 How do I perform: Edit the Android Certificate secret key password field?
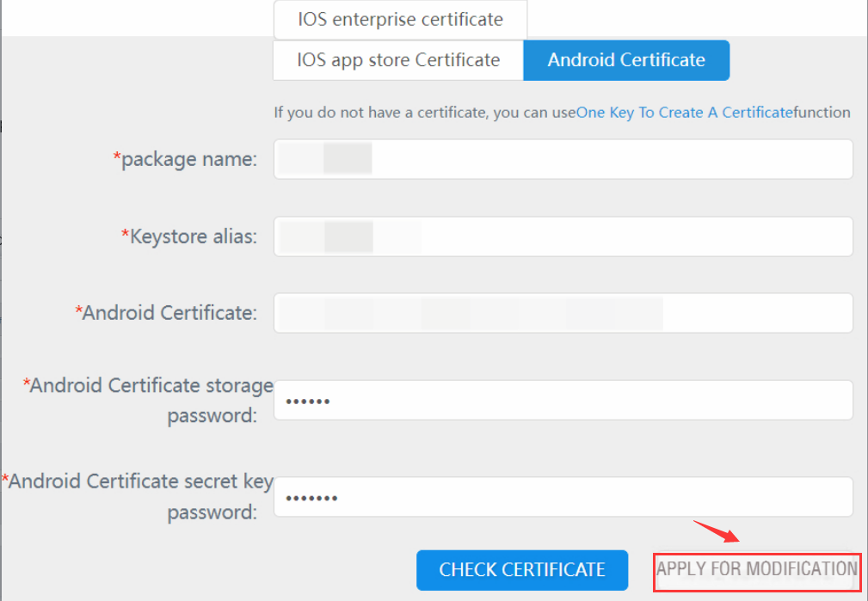pyautogui.click(x=563, y=496)
